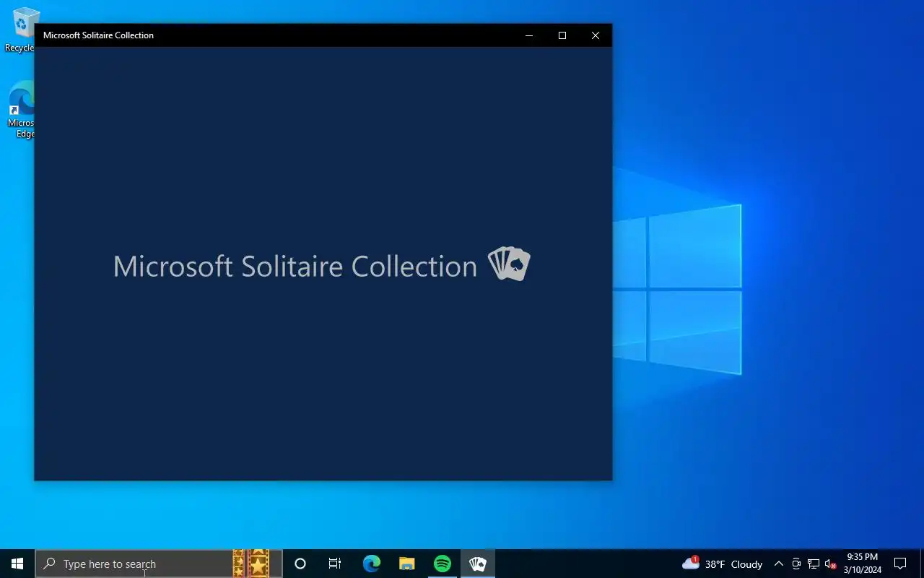Open Task View on the taskbar
Viewport: 924px width, 578px height.
pos(335,564)
